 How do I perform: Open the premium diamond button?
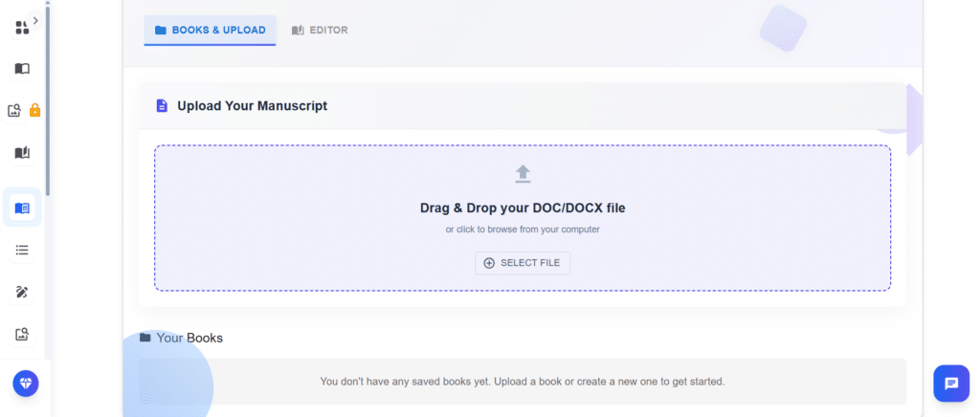(26, 383)
